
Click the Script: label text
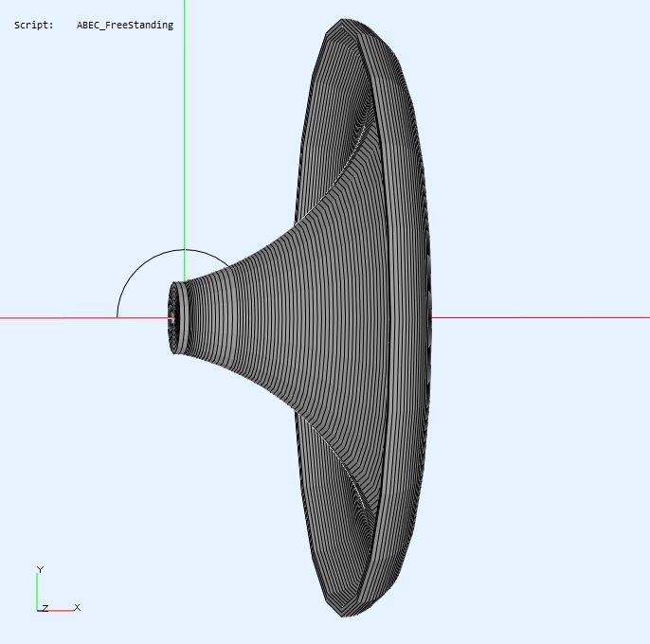[34, 26]
